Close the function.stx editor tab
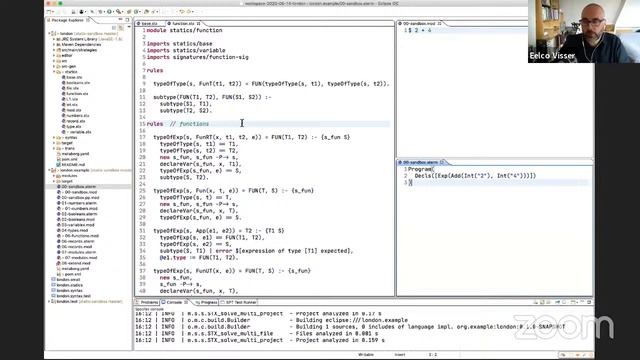Screen dimensions: 640x360 [x=198, y=24]
